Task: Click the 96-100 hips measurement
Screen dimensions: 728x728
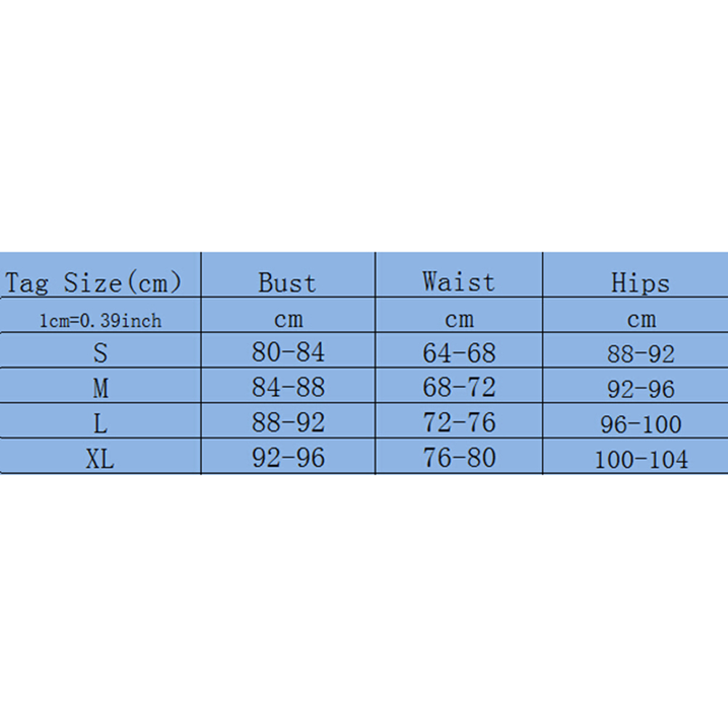Action: pos(640,424)
